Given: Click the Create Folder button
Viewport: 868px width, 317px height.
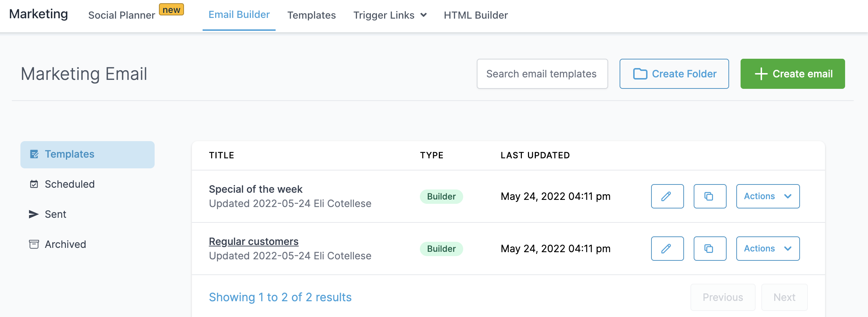Looking at the screenshot, I should click(x=674, y=74).
